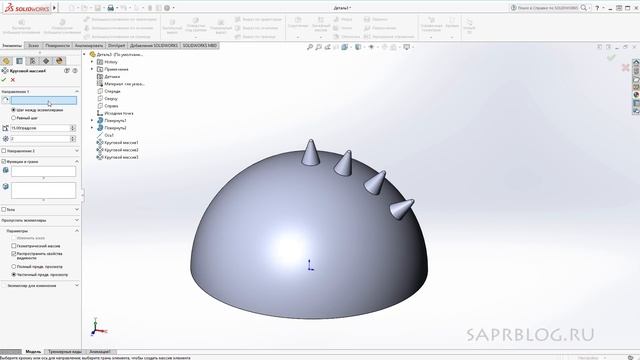This screenshot has height=360, width=640.
Task: Click the SOLIDWORKS logo
Action: tap(27, 8)
